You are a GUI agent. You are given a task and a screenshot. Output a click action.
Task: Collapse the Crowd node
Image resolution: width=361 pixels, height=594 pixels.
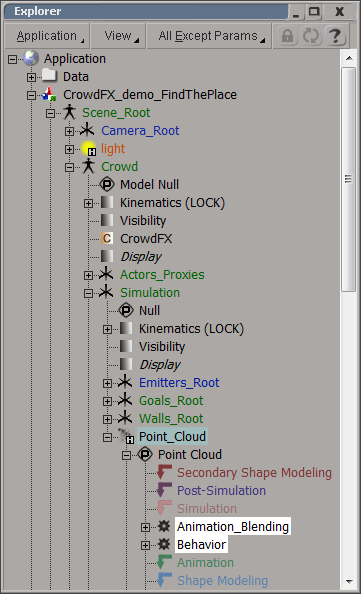[69, 167]
